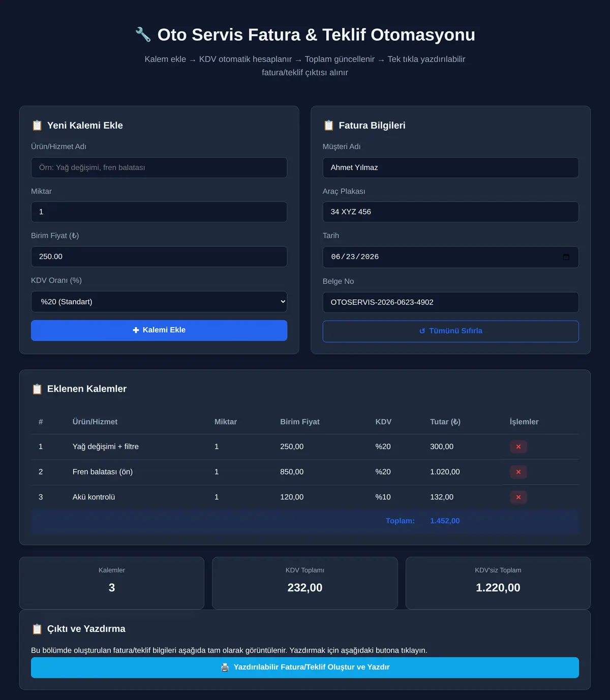Click the %10 KDV cell
Screen dimensions: 610x700
[x=383, y=497]
